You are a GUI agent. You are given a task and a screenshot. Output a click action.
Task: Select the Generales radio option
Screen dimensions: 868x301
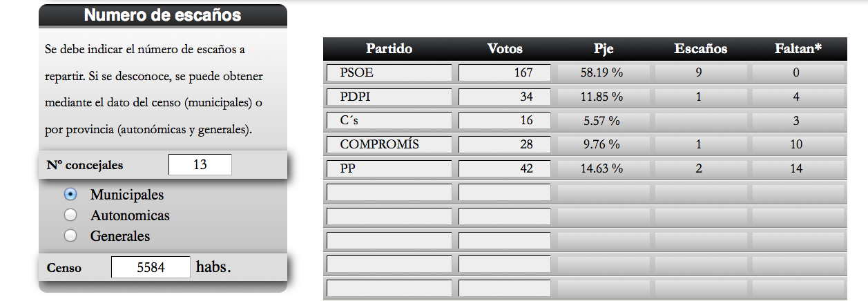pyautogui.click(x=70, y=236)
